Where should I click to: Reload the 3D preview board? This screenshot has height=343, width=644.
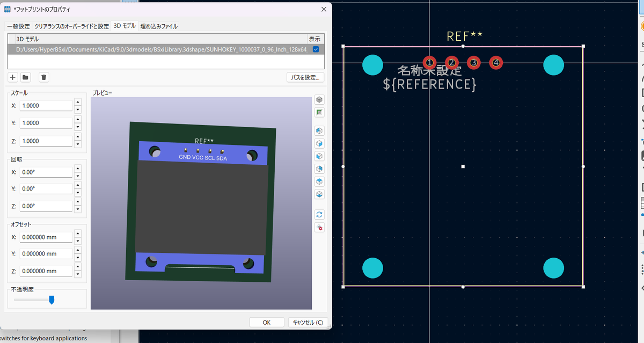(x=319, y=215)
